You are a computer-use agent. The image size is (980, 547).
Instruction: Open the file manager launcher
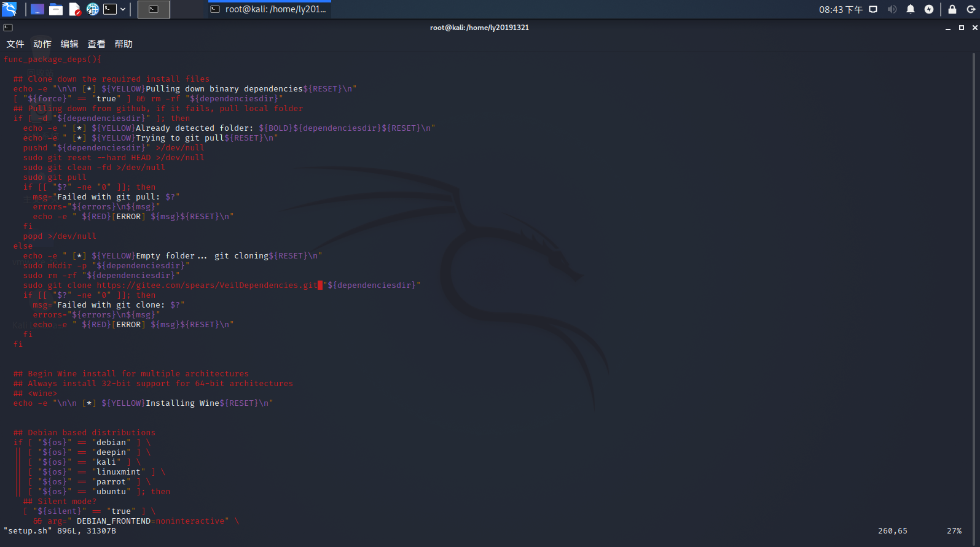(56, 9)
